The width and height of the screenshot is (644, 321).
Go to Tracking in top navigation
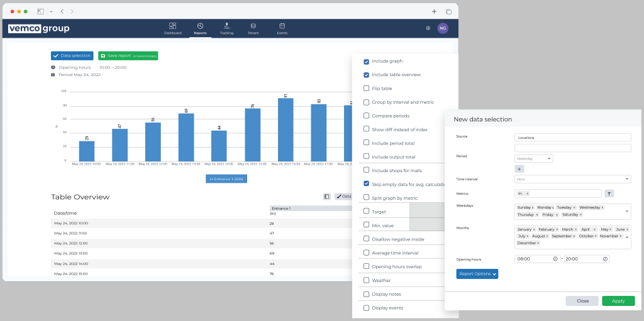coord(226,28)
